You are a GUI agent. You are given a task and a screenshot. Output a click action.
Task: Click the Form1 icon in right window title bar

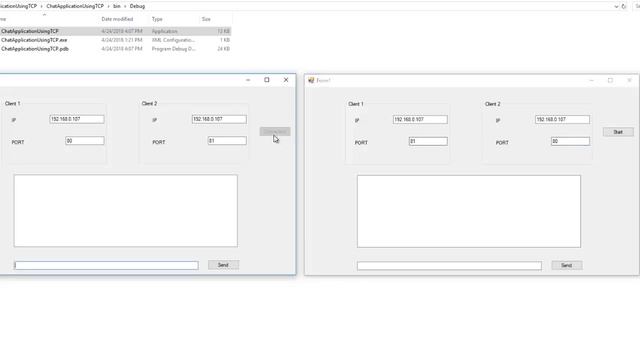311,80
